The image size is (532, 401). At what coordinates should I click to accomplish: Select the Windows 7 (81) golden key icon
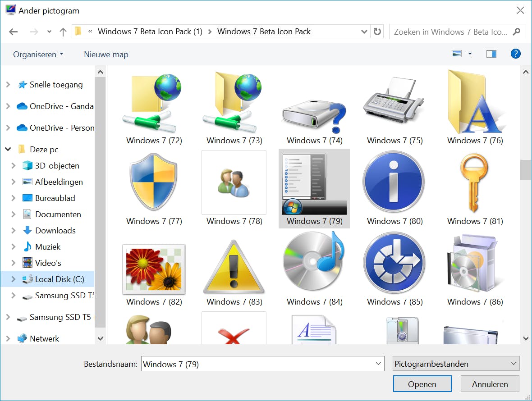coord(474,183)
